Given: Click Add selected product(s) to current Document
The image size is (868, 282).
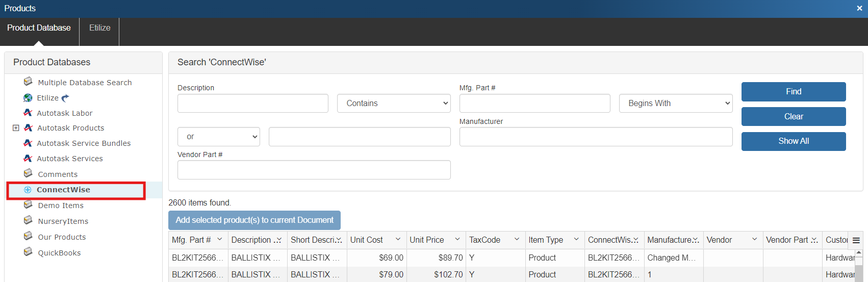Looking at the screenshot, I should click(254, 220).
